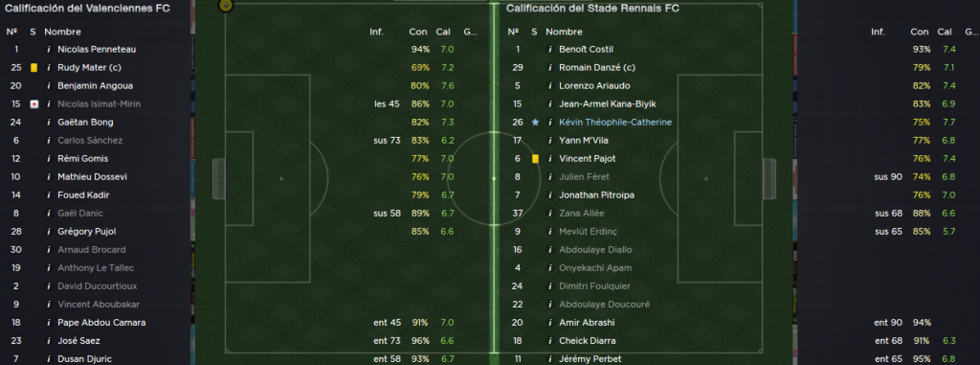Screen dimensions: 980x365
Task: Click Rudy Mater's yellow card icon
Action: tap(33, 68)
